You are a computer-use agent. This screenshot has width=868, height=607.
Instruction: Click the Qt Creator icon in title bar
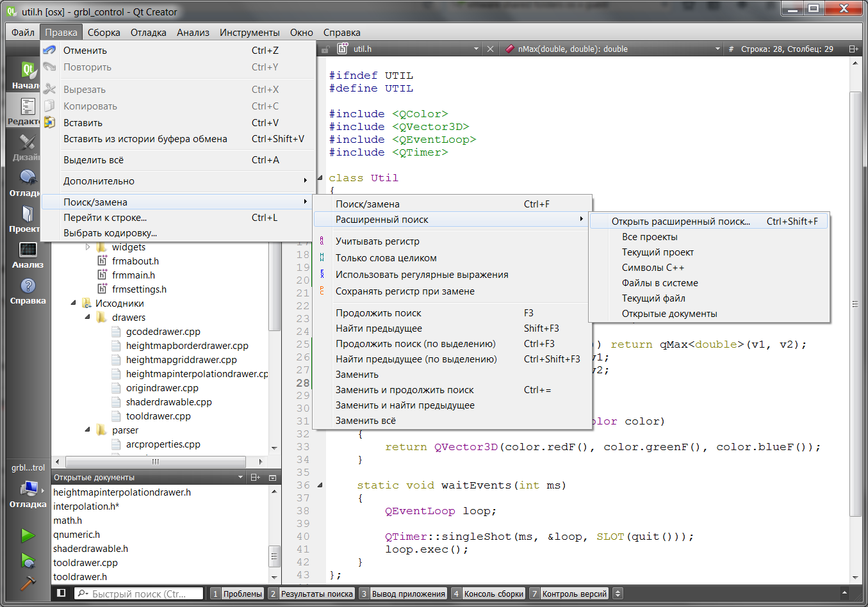12,12
